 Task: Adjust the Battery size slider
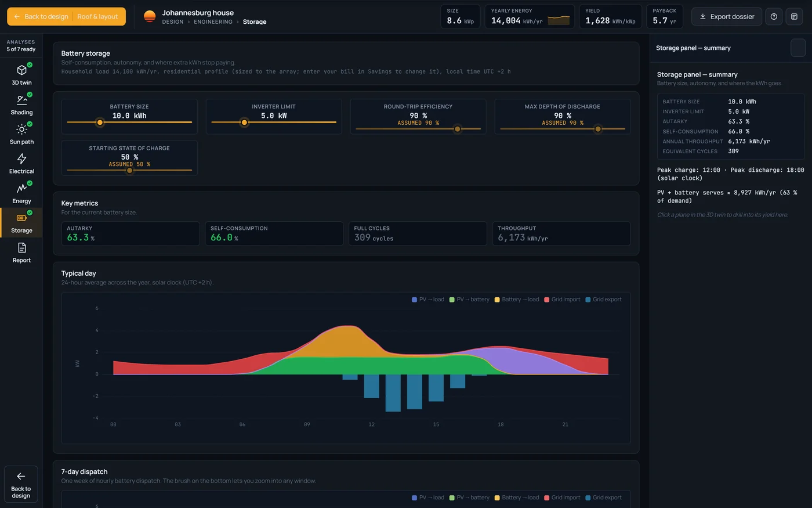coord(129,123)
